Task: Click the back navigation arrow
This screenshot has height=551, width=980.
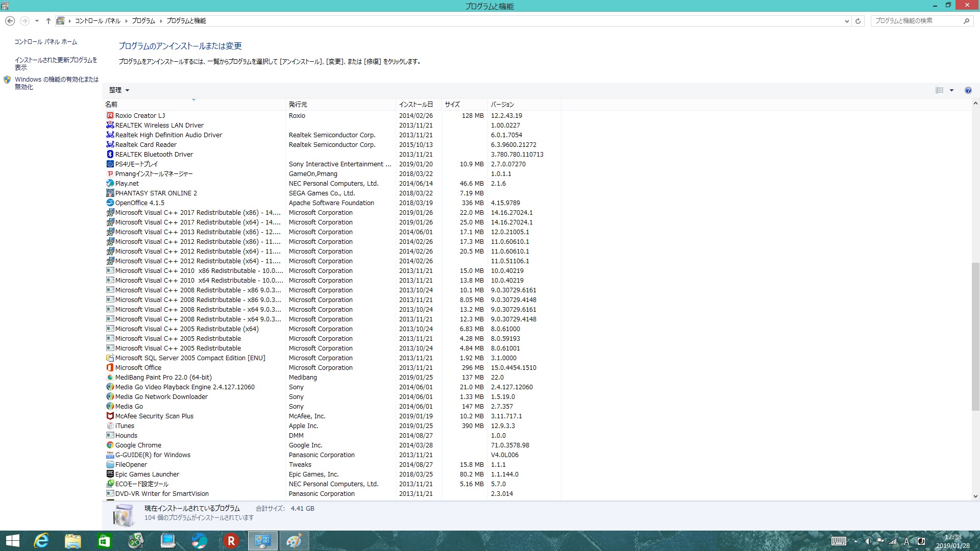Action: (10, 21)
